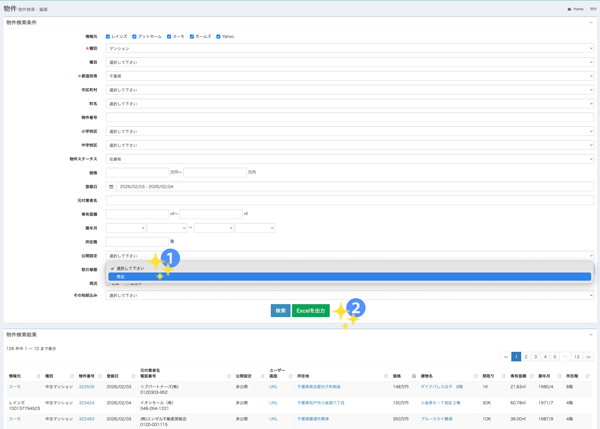This screenshot has width=600, height=429.
Task: Click the minimum 価格 input field
Action: click(137, 173)
